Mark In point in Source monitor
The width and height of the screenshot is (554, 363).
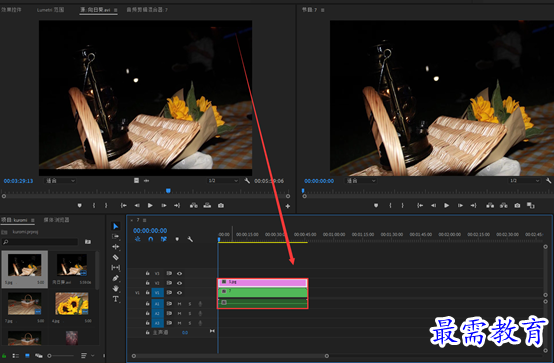[x=94, y=205]
